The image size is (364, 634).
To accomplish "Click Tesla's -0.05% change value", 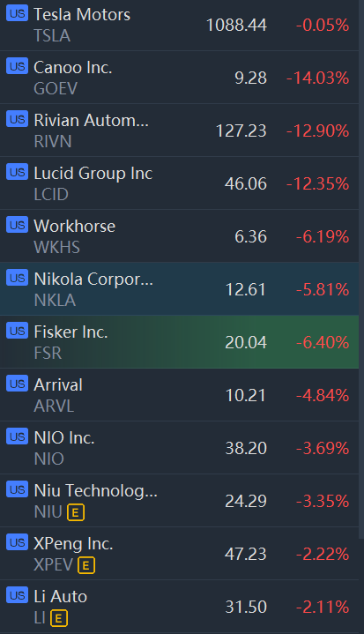I will click(x=322, y=25).
